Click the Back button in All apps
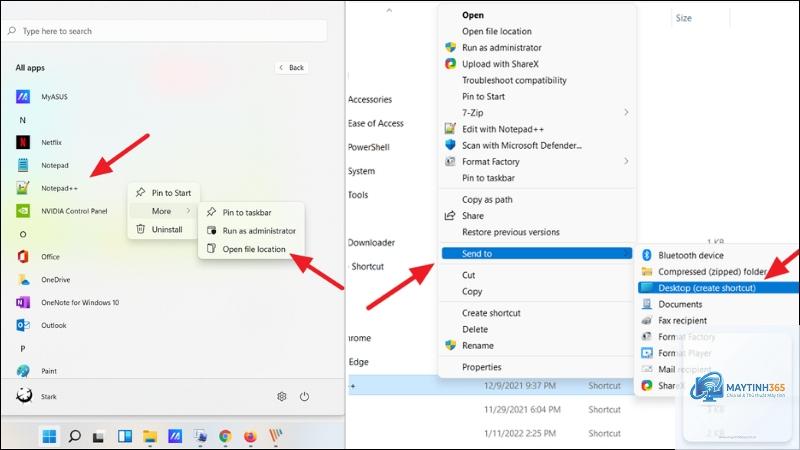Image resolution: width=800 pixels, height=450 pixels. [x=291, y=67]
